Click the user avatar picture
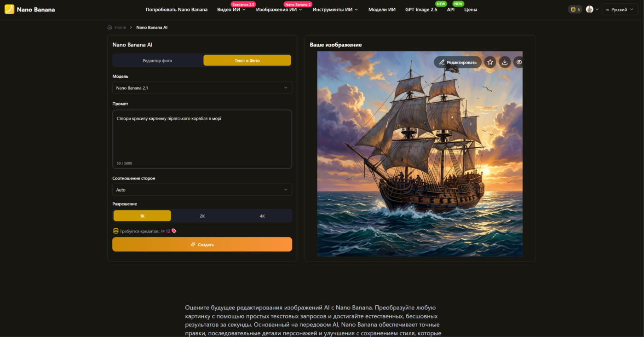This screenshot has height=337, width=644. click(590, 9)
